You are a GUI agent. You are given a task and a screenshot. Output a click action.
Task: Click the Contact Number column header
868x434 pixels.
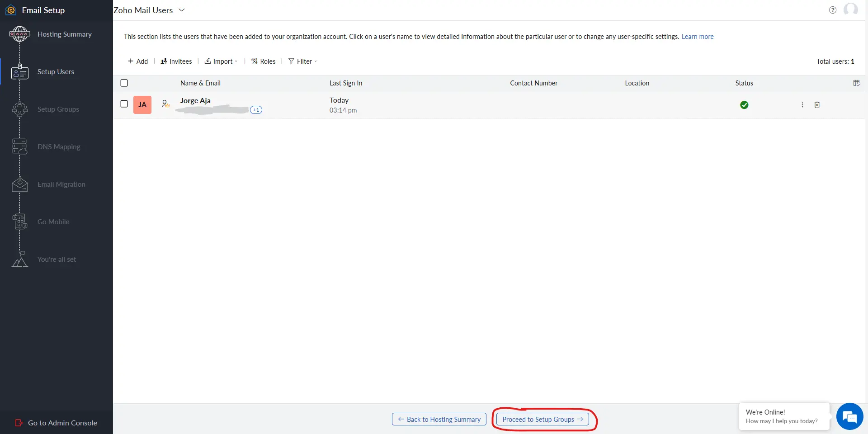point(534,83)
